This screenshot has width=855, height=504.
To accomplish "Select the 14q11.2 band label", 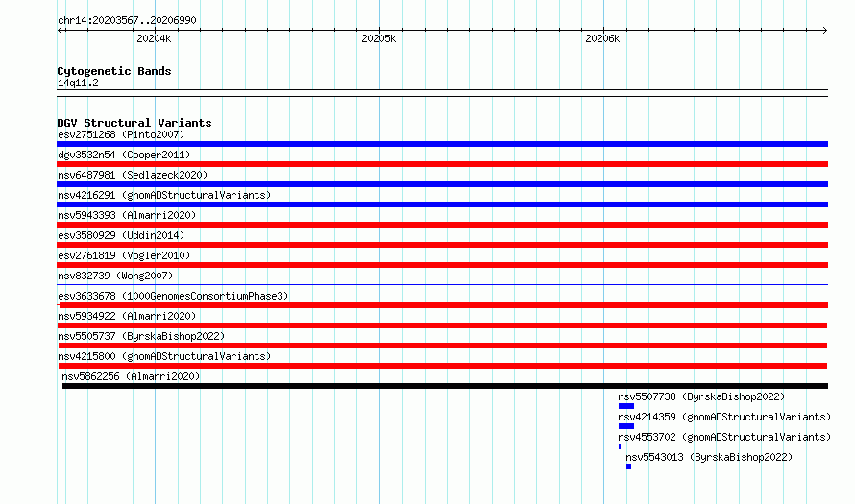I will [78, 83].
